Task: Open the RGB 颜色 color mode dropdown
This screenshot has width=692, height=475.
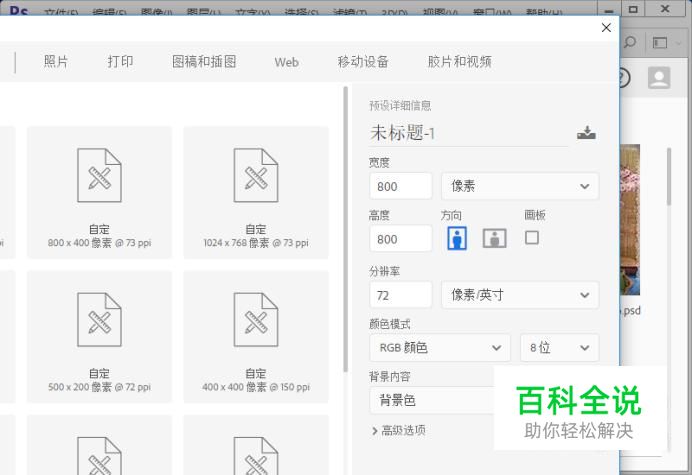Action: click(x=440, y=348)
